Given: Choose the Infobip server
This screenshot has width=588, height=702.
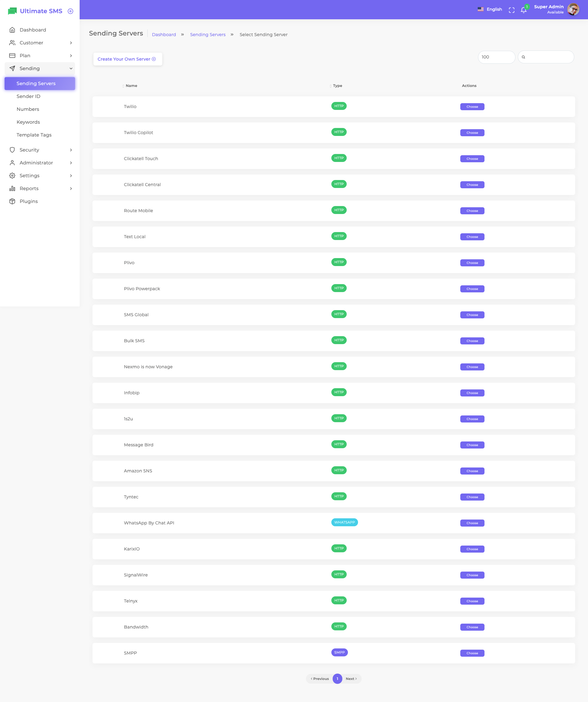Looking at the screenshot, I should tap(472, 393).
